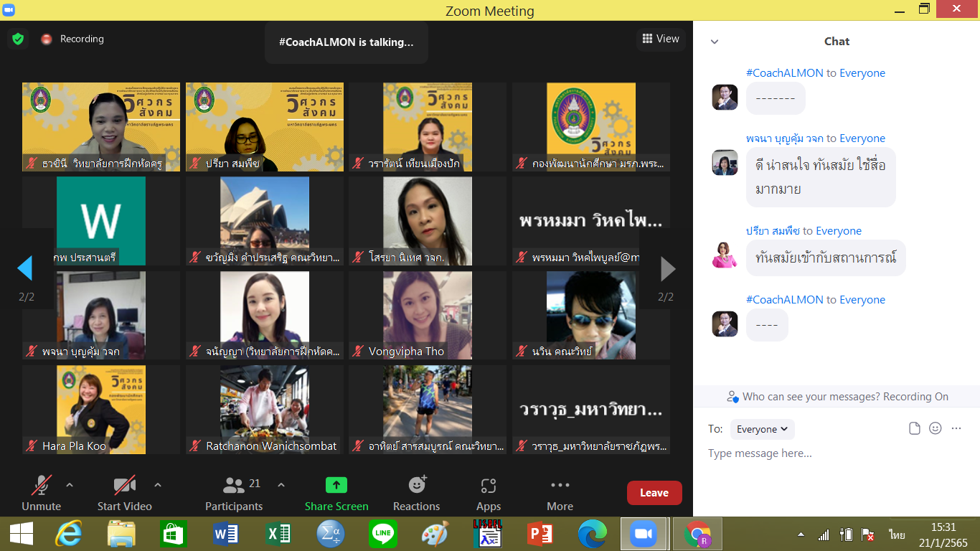Screen dimensions: 980x551
Task: Open the Participants panel
Action: click(234, 493)
